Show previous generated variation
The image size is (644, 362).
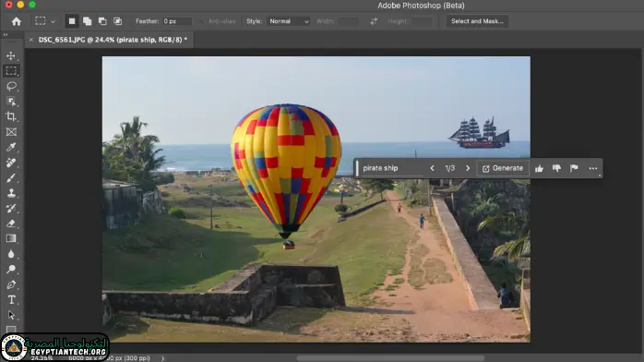click(x=432, y=168)
